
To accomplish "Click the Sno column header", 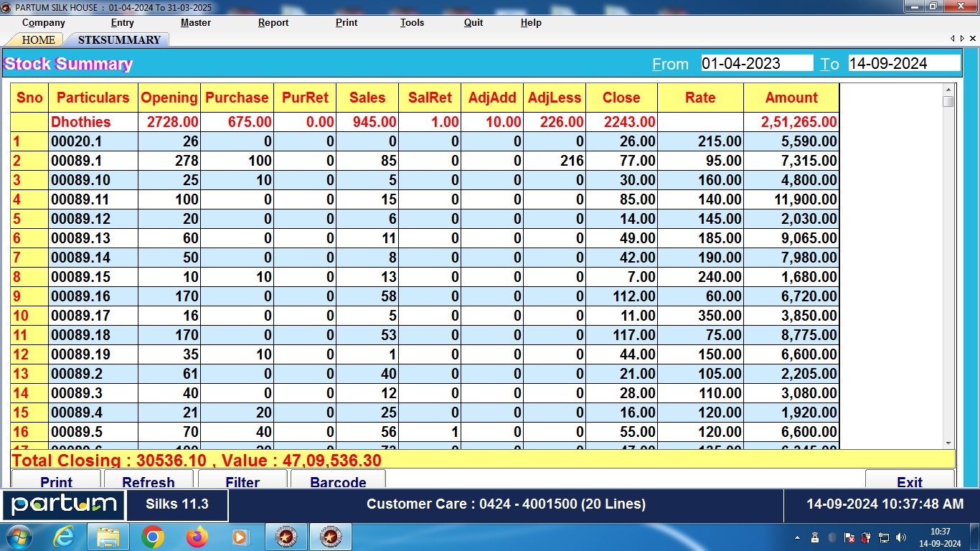I will coord(29,98).
